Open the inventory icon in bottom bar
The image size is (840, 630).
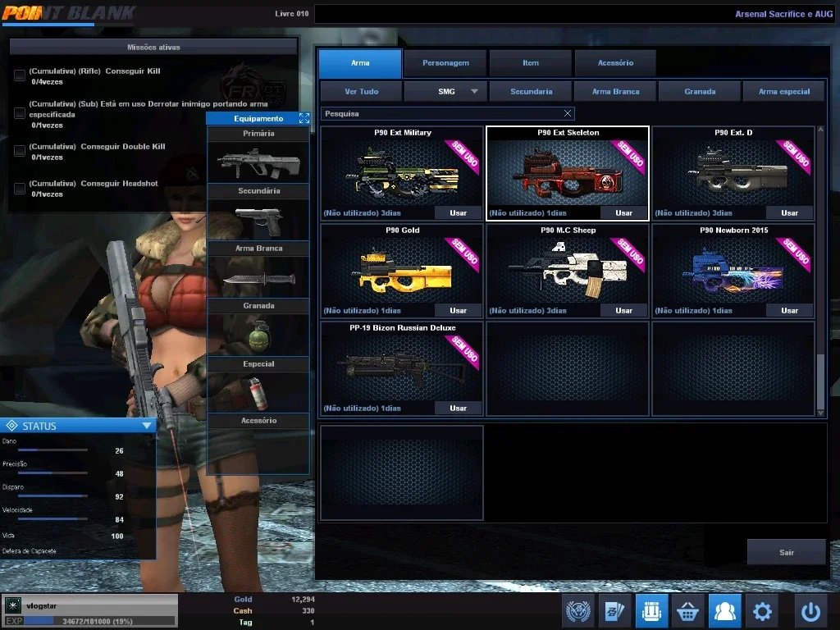tap(651, 610)
